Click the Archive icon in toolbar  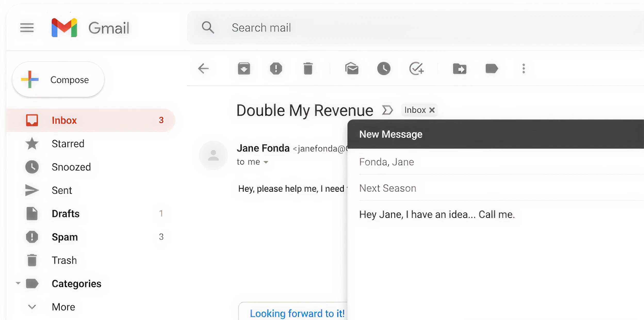244,69
